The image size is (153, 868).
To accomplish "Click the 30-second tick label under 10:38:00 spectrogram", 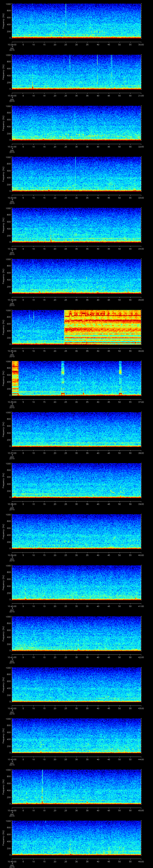I will (x=76, y=504).
